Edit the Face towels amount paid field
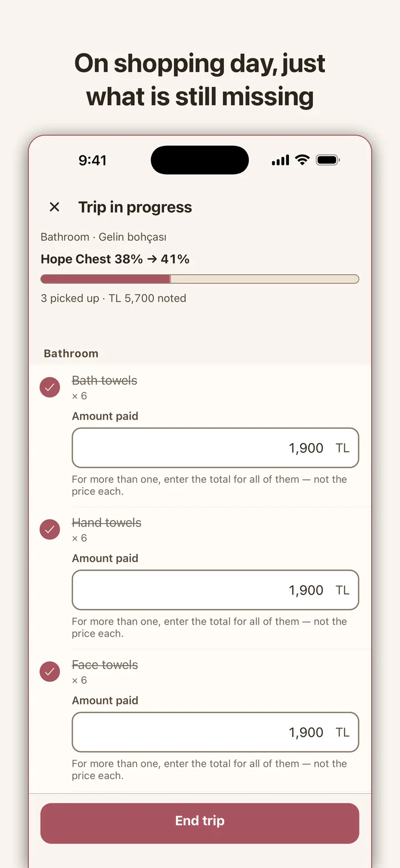The image size is (400, 868). [216, 732]
